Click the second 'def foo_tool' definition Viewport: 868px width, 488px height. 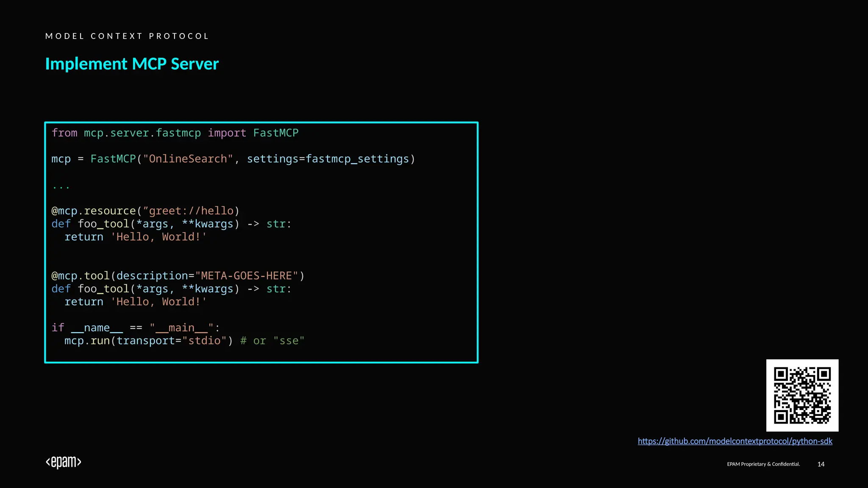pos(171,289)
